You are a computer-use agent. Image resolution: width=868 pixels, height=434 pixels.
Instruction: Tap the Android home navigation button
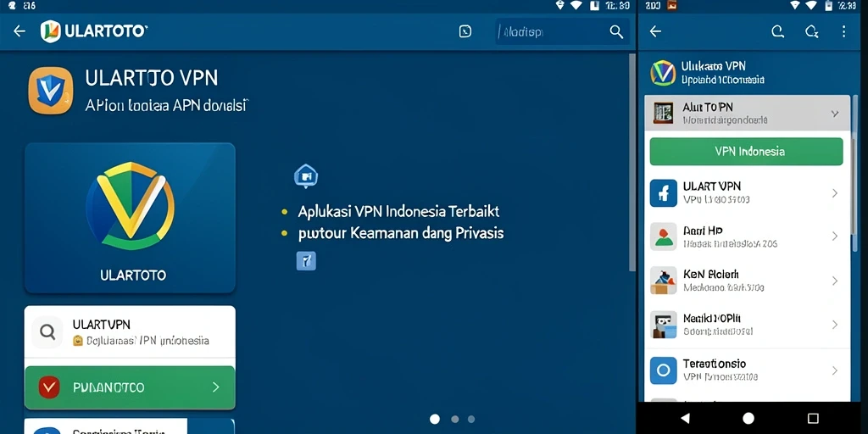coord(748,418)
